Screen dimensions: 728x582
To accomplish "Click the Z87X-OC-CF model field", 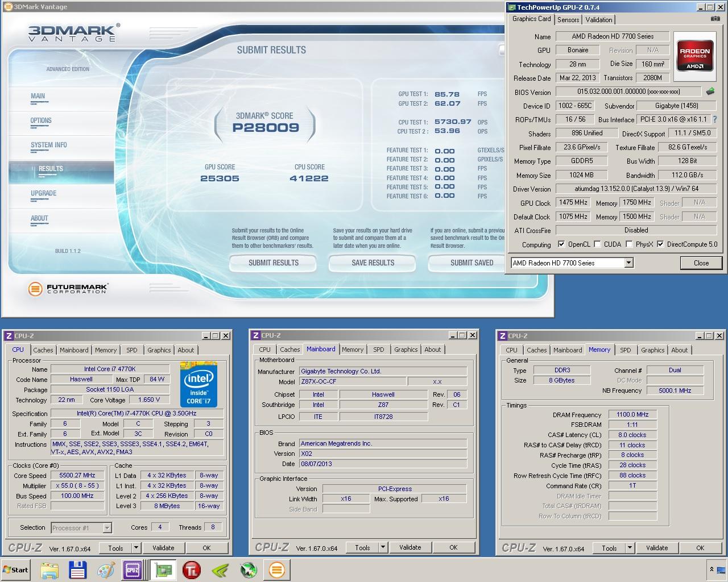I will pyautogui.click(x=353, y=381).
